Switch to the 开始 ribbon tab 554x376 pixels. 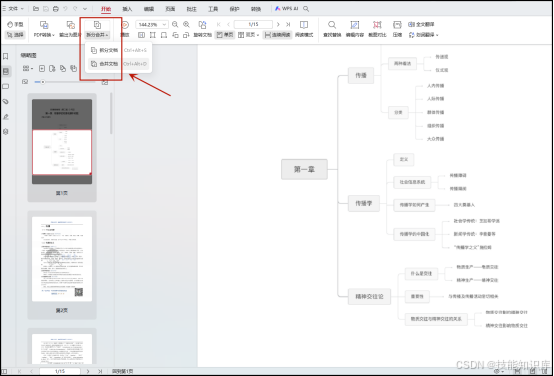coord(106,9)
